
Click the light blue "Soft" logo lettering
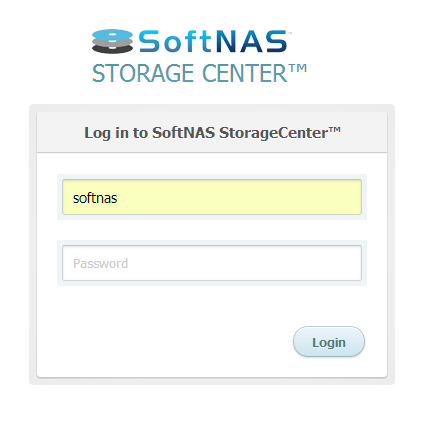pos(175,41)
